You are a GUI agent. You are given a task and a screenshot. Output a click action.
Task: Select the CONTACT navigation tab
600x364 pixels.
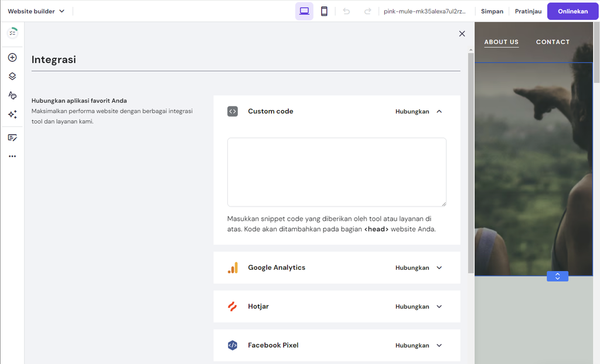pyautogui.click(x=552, y=42)
